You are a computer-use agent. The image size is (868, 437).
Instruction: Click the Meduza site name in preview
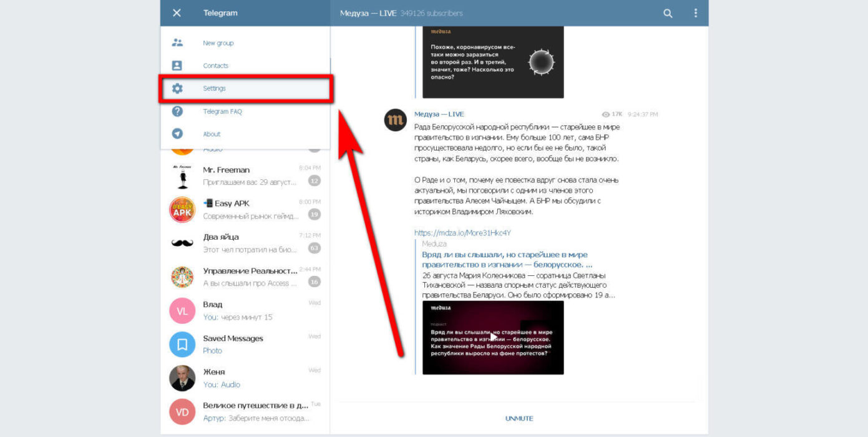(x=434, y=244)
